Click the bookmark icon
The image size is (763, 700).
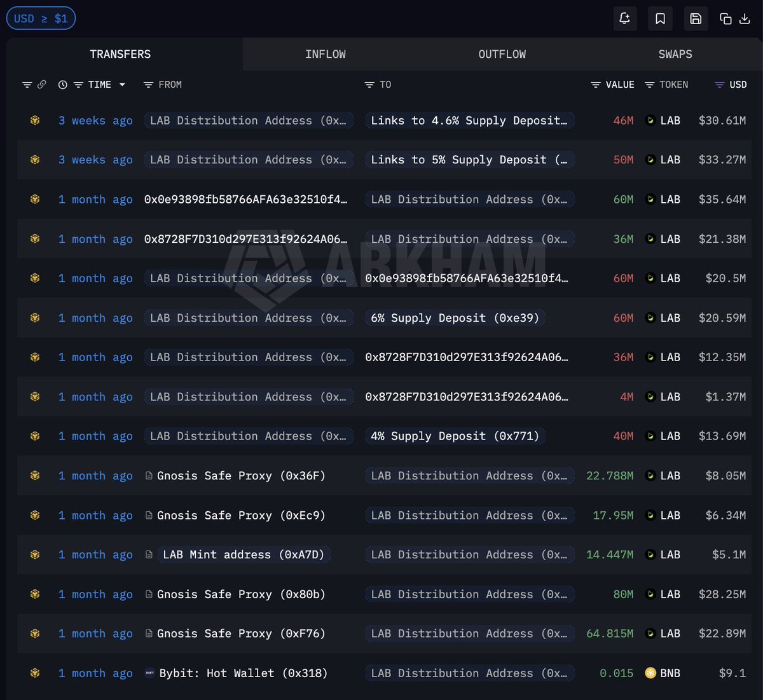661,18
